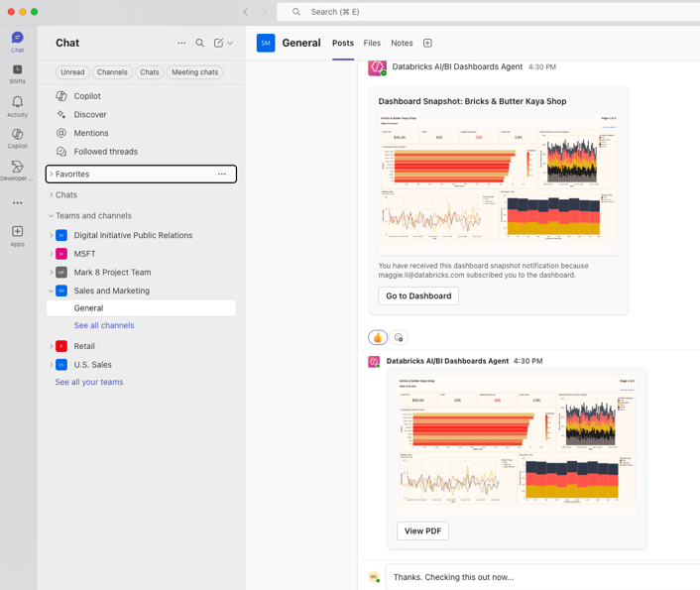Expand the U.S. Sales team

51,365
